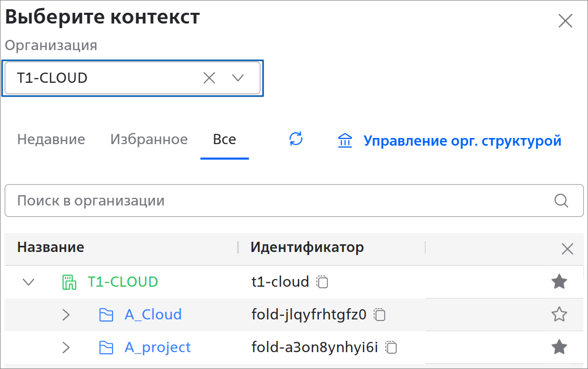Expand the A_project folder

click(66, 348)
